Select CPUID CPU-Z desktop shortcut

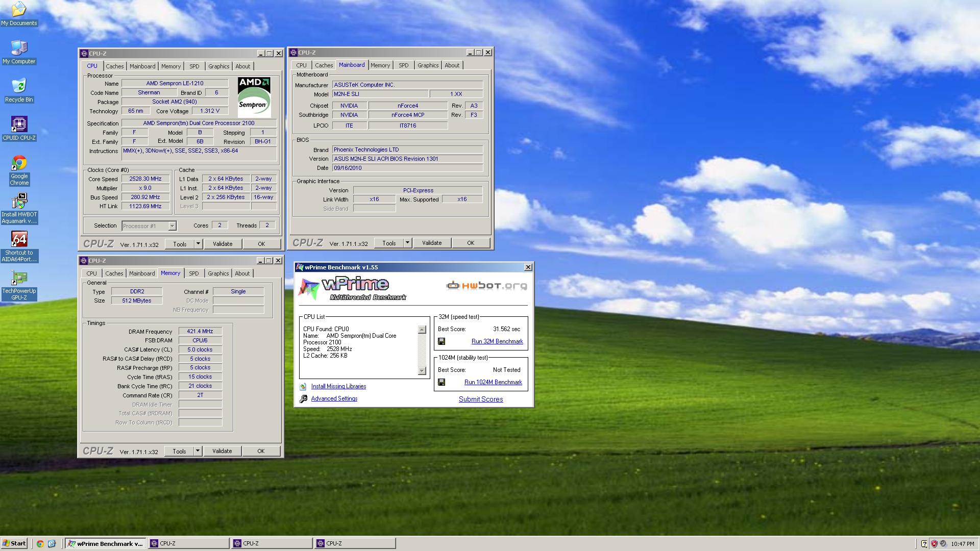click(x=19, y=129)
